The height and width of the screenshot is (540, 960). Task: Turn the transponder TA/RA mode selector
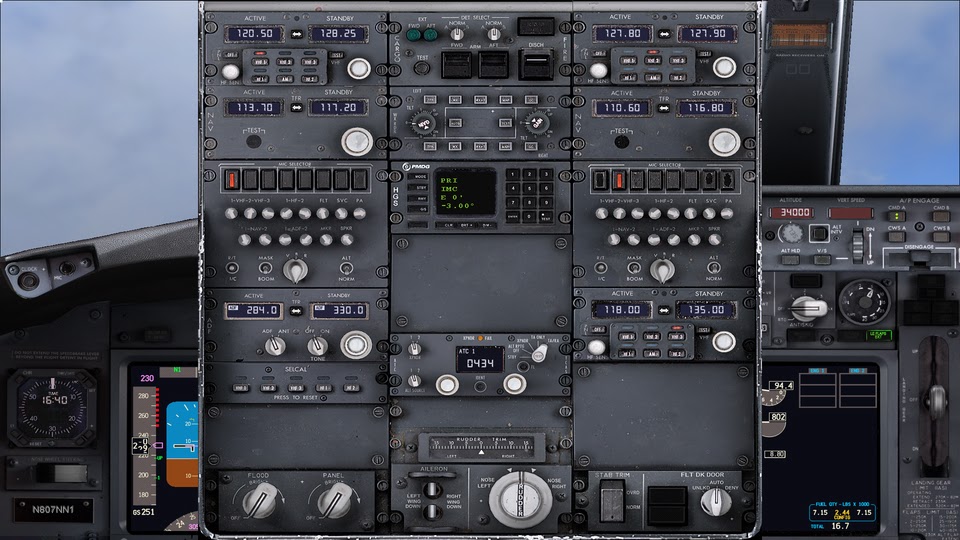click(539, 353)
